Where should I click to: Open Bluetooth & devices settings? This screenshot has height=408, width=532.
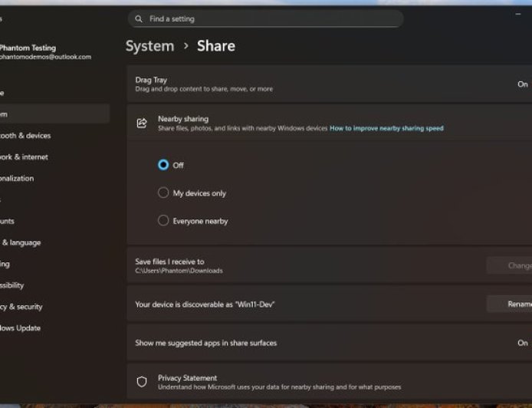coord(26,136)
